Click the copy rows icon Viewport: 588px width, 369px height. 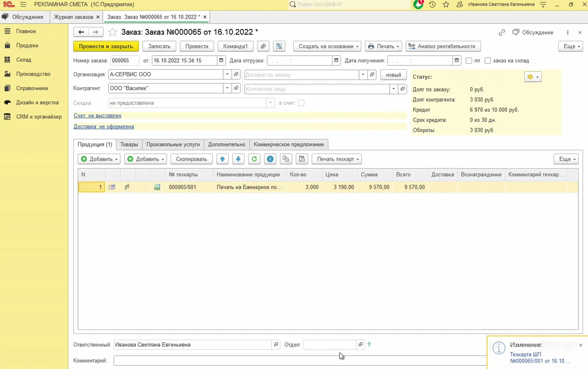pyautogui.click(x=286, y=159)
